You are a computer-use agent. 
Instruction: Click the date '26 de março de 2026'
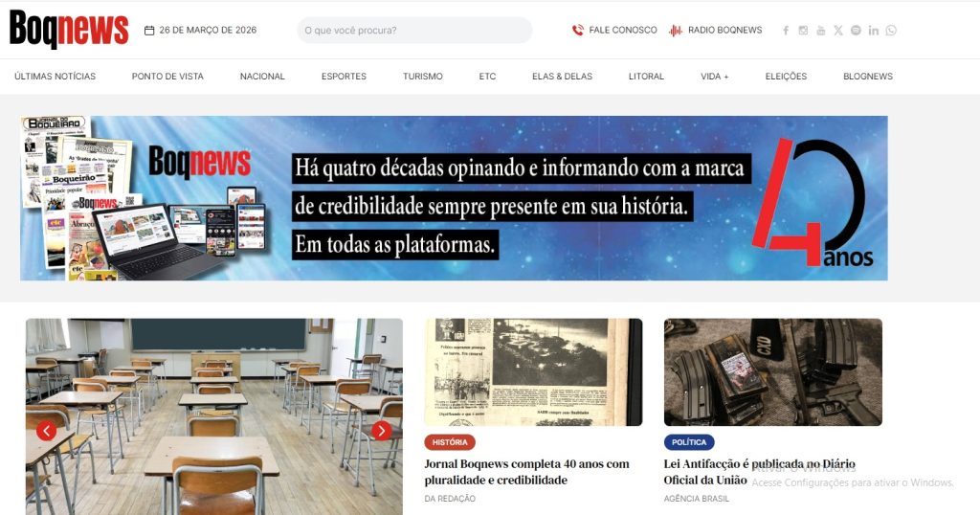208,30
